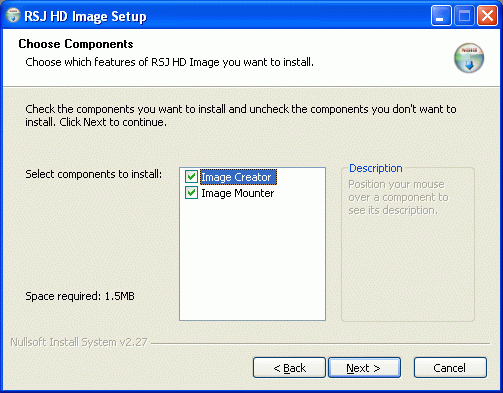Click the Choose Components heading

pos(76,44)
